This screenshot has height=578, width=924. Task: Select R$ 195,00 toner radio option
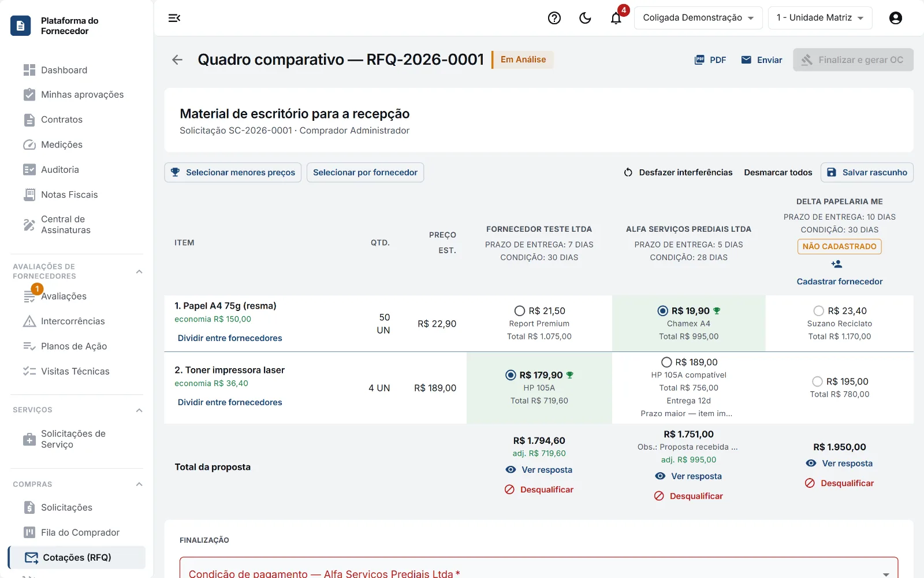817,381
